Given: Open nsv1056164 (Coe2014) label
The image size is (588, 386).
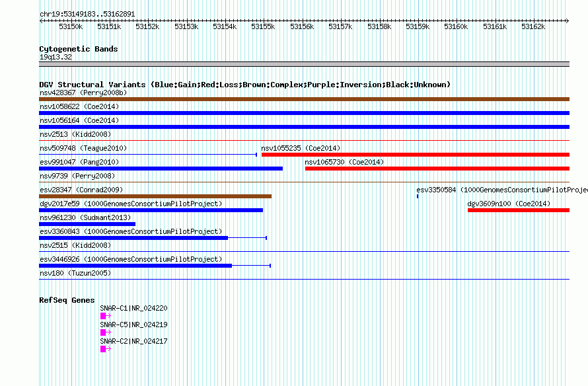Looking at the screenshot, I should 79,120.
